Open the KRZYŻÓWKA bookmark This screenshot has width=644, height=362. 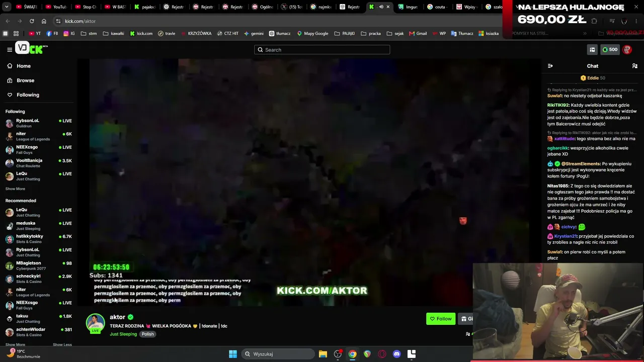click(196, 34)
